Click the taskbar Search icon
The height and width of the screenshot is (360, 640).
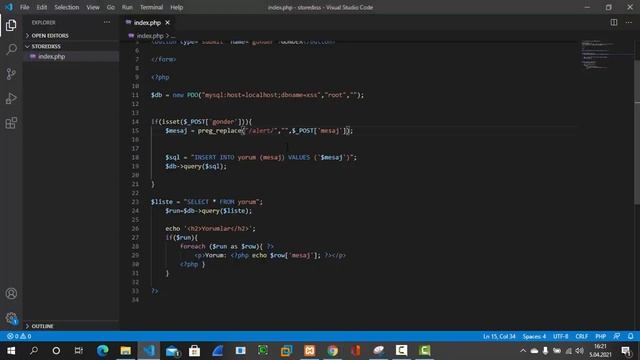click(34, 351)
